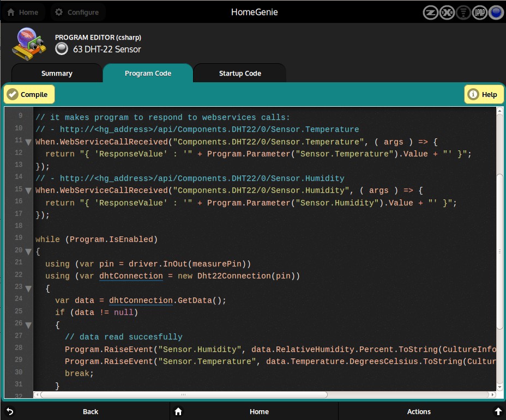Click the back arrow icon at bottom left
The width and height of the screenshot is (506, 420).
coord(9,411)
